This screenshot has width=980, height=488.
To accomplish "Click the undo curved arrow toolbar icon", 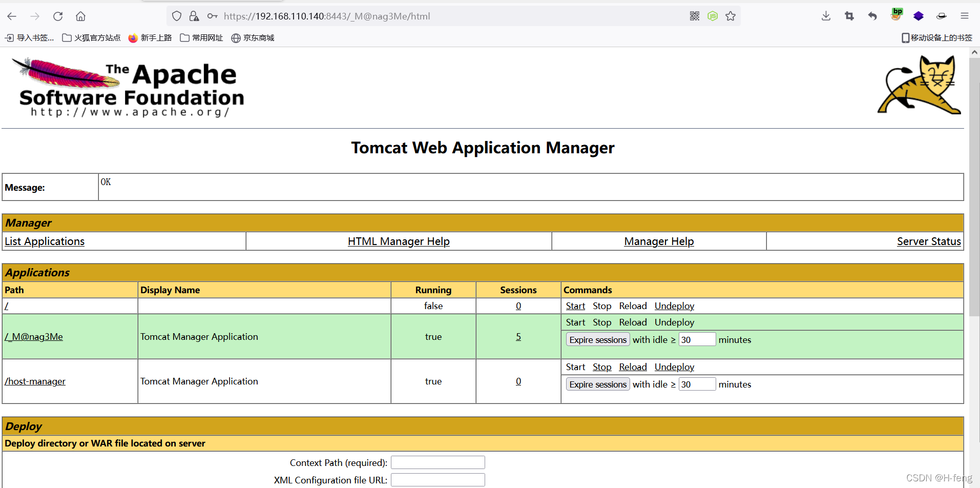I will (872, 16).
